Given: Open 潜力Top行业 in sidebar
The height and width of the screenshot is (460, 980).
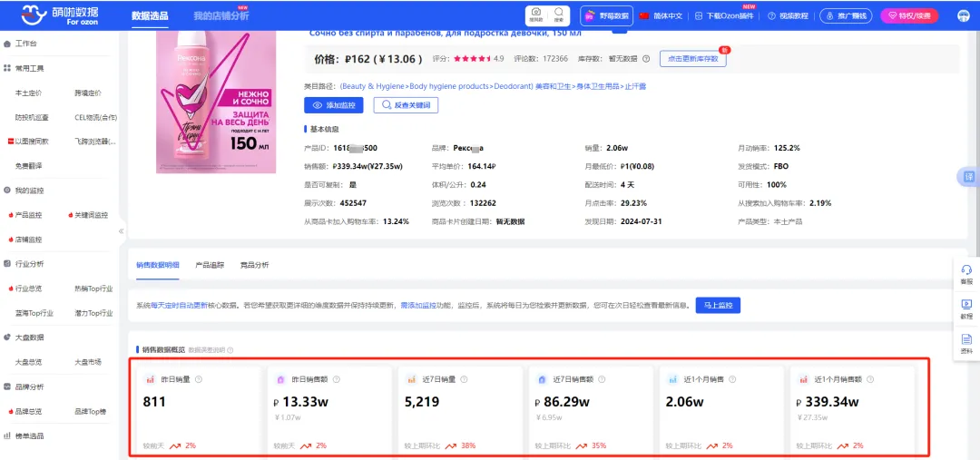Looking at the screenshot, I should [x=93, y=313].
